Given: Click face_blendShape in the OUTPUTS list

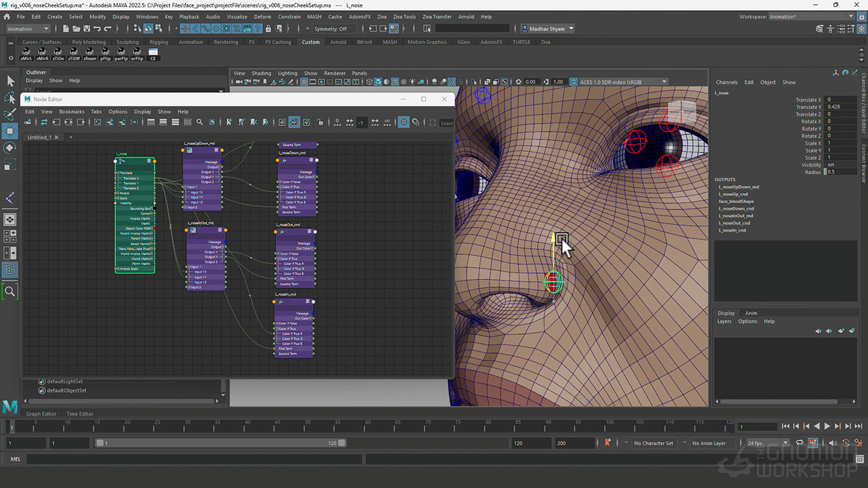Looking at the screenshot, I should pyautogui.click(x=736, y=201).
